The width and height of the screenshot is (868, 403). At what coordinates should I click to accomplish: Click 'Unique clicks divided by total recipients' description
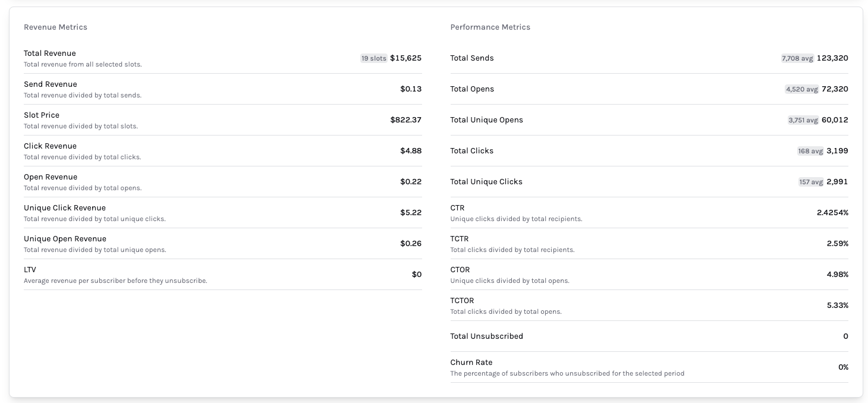516,219
